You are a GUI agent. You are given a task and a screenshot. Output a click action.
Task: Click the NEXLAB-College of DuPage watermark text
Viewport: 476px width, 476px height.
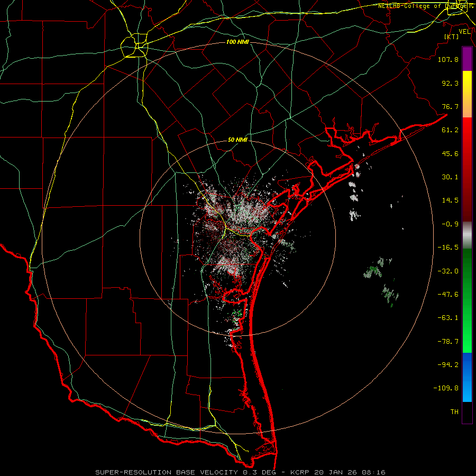(x=425, y=6)
